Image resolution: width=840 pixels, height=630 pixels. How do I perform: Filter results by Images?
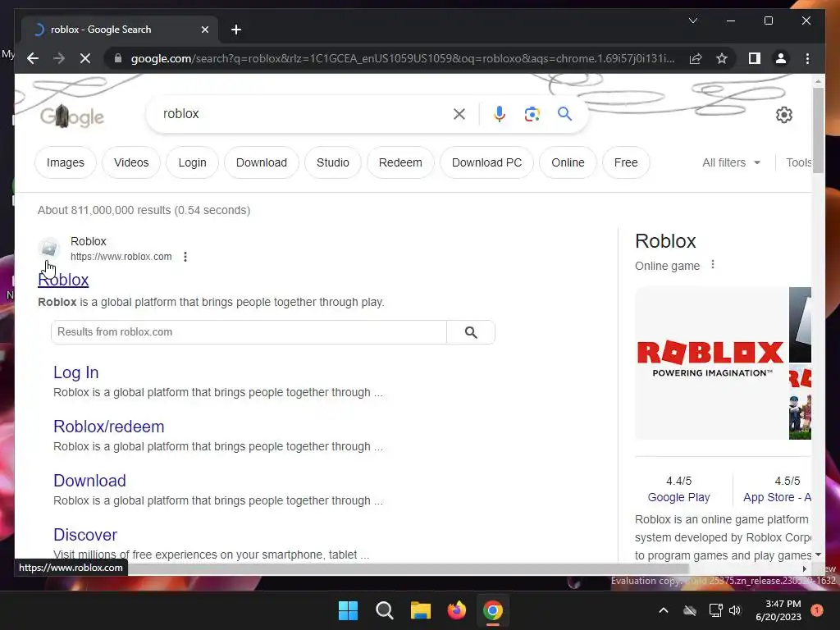tap(66, 162)
